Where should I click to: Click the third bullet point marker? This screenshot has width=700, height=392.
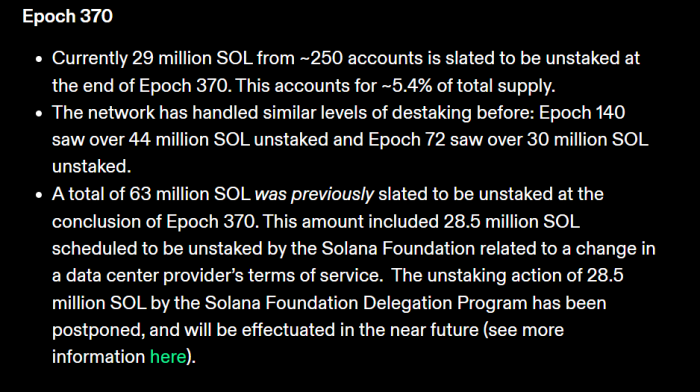[39, 195]
